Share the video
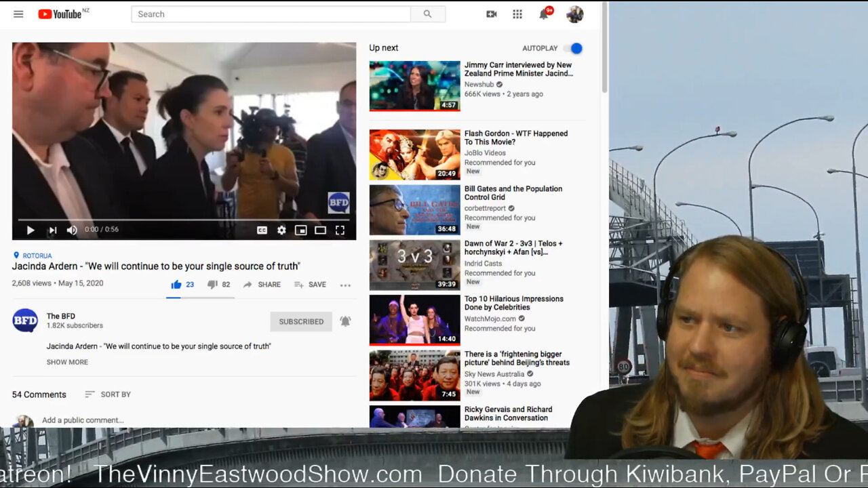The height and width of the screenshot is (488, 868). pyautogui.click(x=262, y=285)
